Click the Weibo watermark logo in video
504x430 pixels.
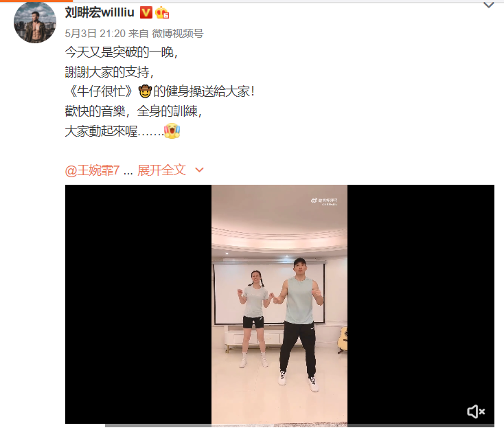tap(314, 201)
